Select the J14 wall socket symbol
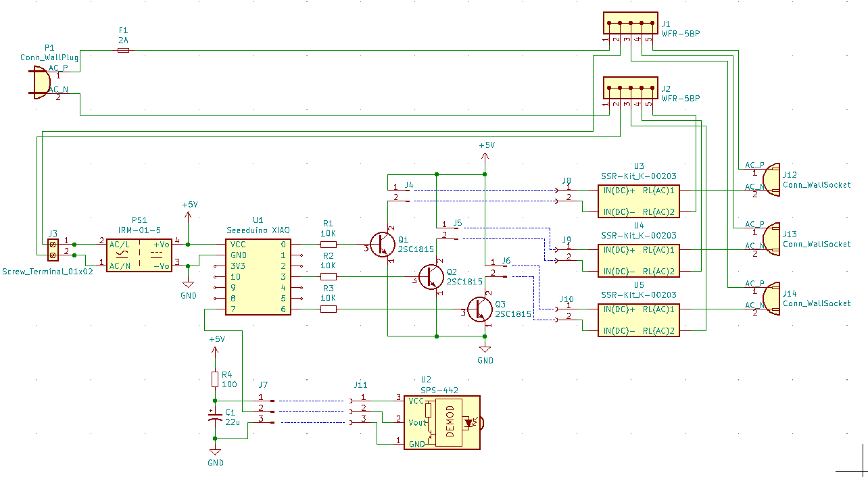 point(771,299)
